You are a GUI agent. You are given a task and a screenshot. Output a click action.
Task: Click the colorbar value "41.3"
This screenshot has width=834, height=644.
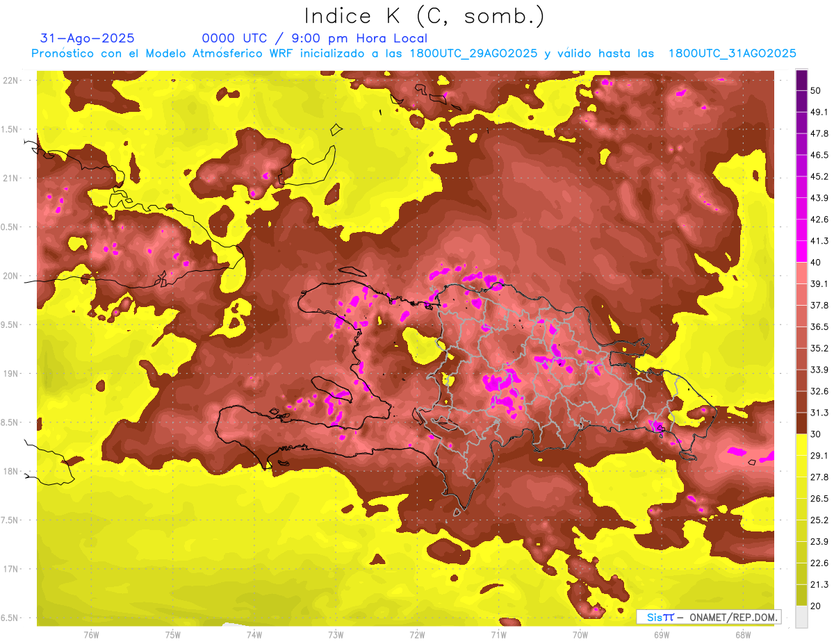820,241
